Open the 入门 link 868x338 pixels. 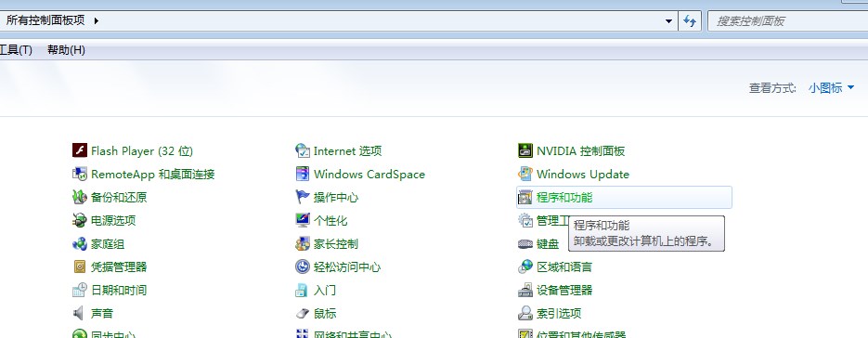click(x=325, y=291)
